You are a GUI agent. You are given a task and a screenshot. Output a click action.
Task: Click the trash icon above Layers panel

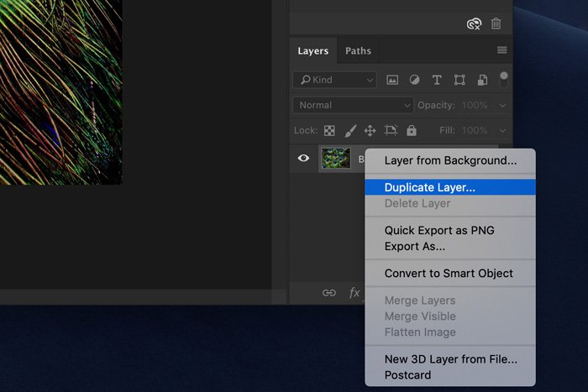pyautogui.click(x=496, y=24)
